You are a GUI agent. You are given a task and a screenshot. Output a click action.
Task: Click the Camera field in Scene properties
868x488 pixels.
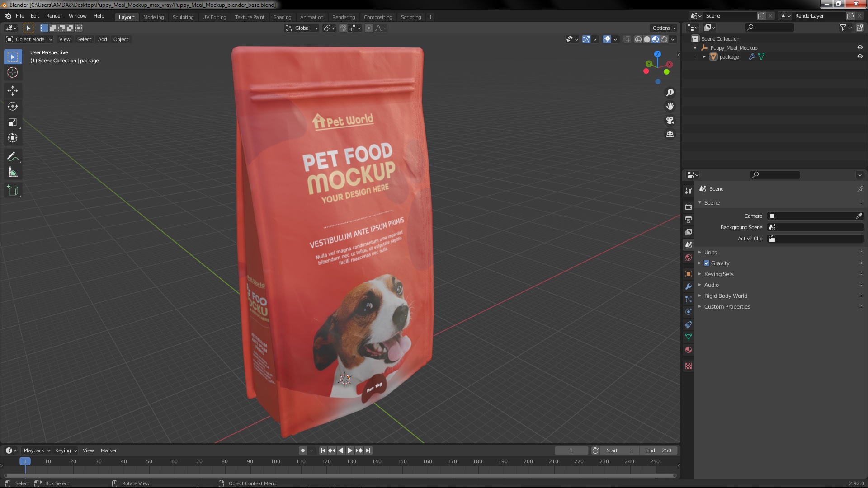pyautogui.click(x=816, y=216)
